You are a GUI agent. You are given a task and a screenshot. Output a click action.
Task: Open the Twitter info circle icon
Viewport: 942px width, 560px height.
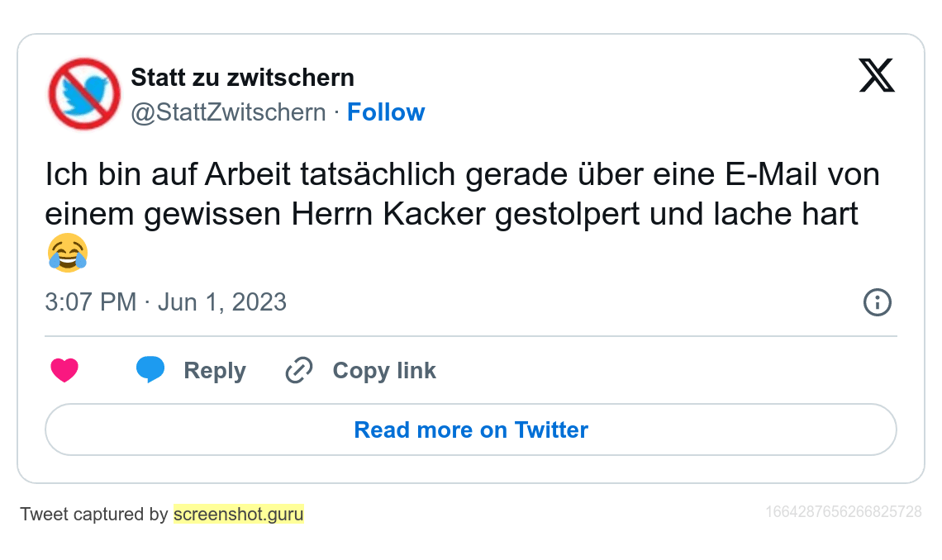point(877,302)
